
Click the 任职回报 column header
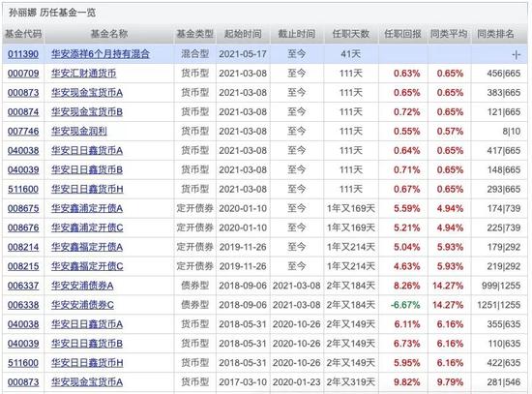[x=402, y=34]
